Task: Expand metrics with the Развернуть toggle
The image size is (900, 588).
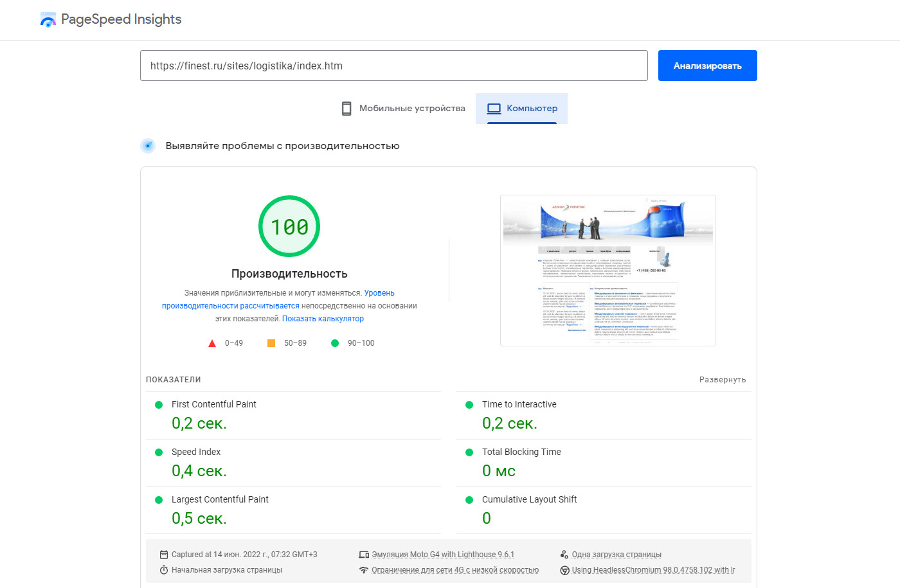Action: coord(723,380)
